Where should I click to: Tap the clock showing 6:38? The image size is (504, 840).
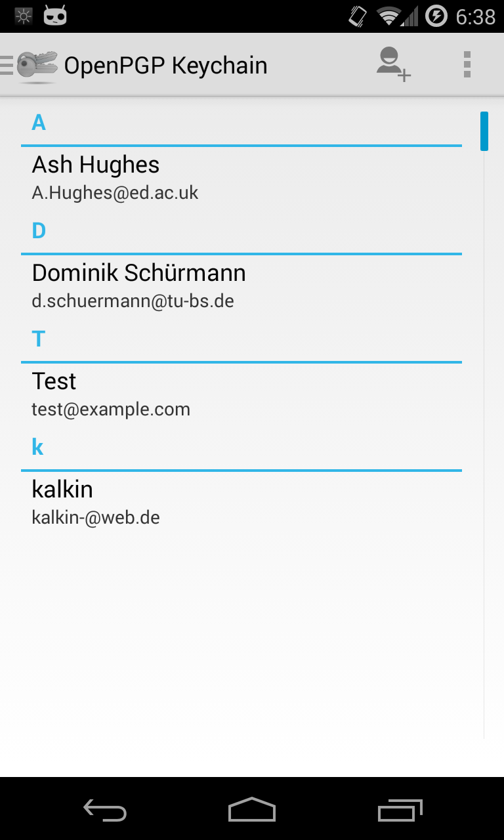[x=476, y=16]
